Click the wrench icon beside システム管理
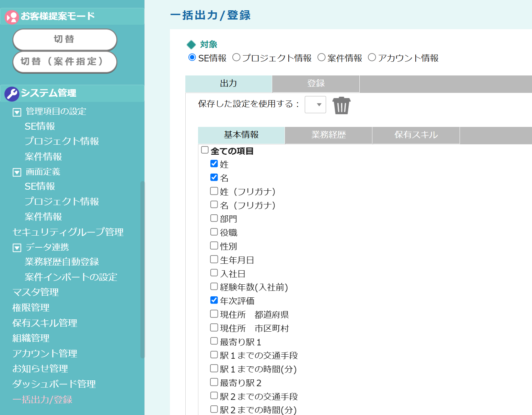The width and height of the screenshot is (532, 415). tap(12, 94)
